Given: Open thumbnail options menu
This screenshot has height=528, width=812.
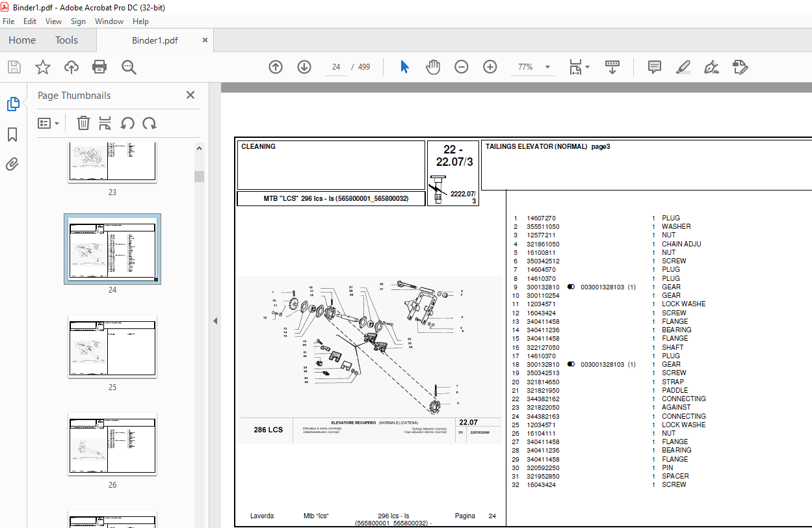Looking at the screenshot, I should click(x=48, y=123).
